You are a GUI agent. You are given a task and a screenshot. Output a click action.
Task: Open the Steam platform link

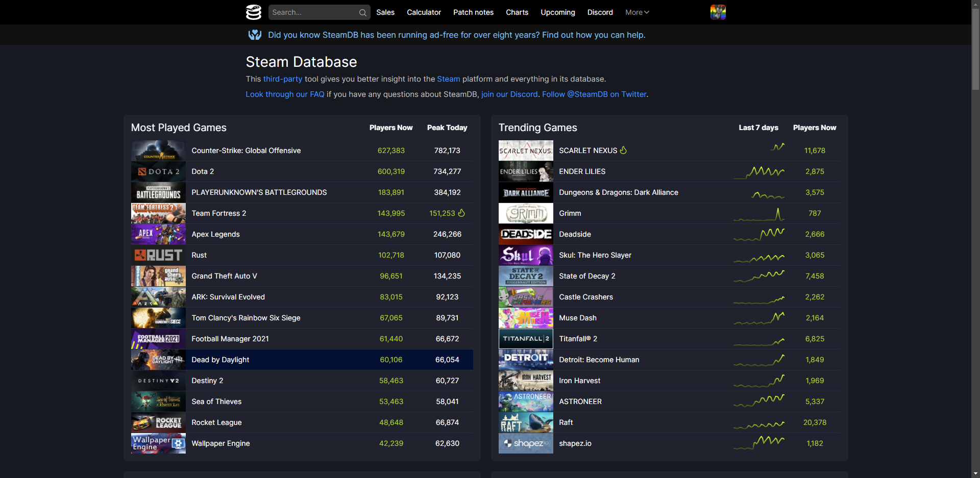click(x=449, y=79)
